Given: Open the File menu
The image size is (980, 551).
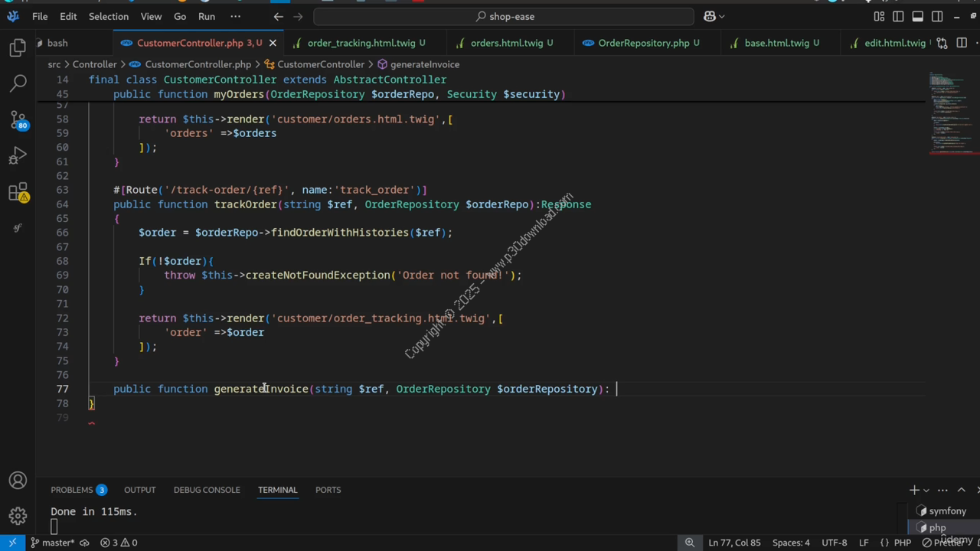Looking at the screenshot, I should click(40, 16).
